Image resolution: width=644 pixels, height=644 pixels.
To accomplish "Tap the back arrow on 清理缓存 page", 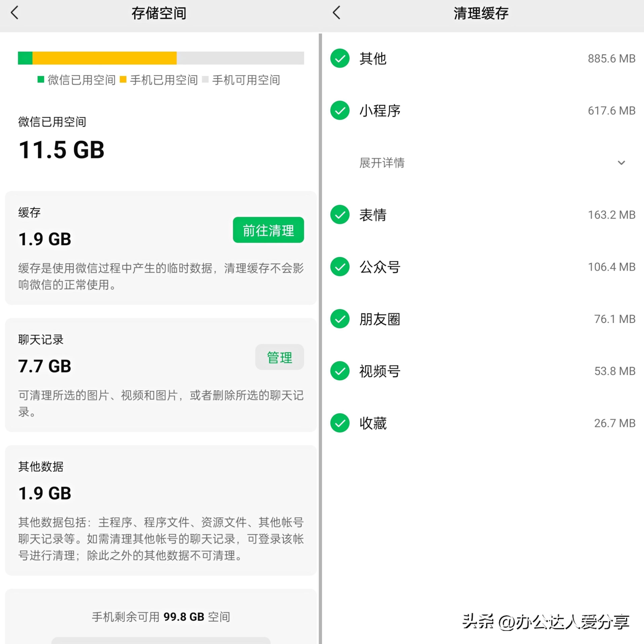I will [x=336, y=13].
